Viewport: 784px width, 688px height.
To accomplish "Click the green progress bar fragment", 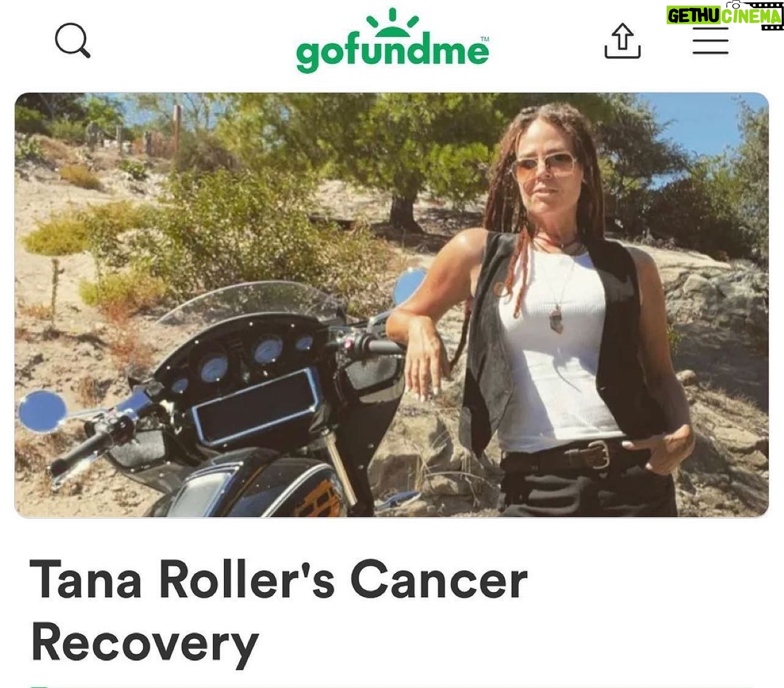I will (39, 686).
